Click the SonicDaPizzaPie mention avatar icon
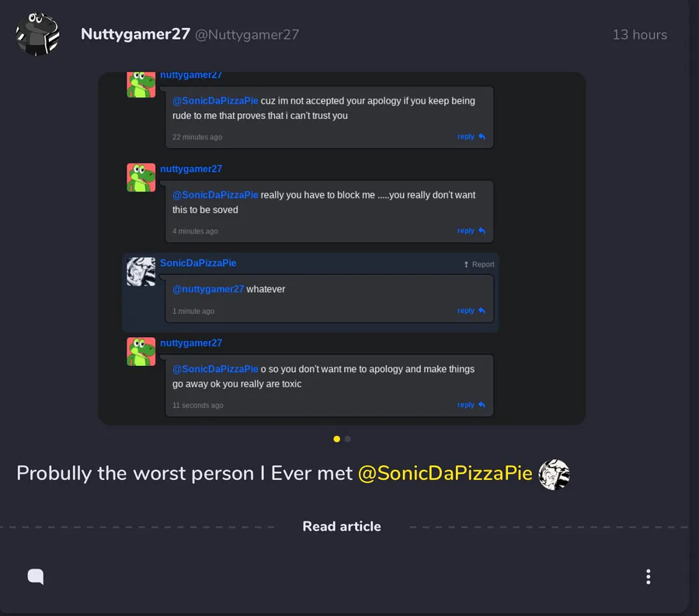This screenshot has width=699, height=616. tap(554, 475)
